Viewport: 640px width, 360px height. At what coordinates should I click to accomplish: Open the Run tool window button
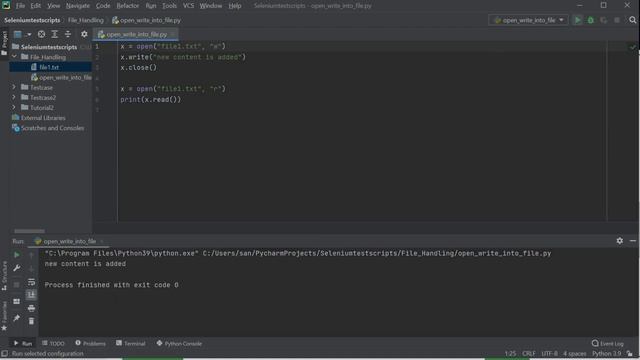[x=23, y=343]
